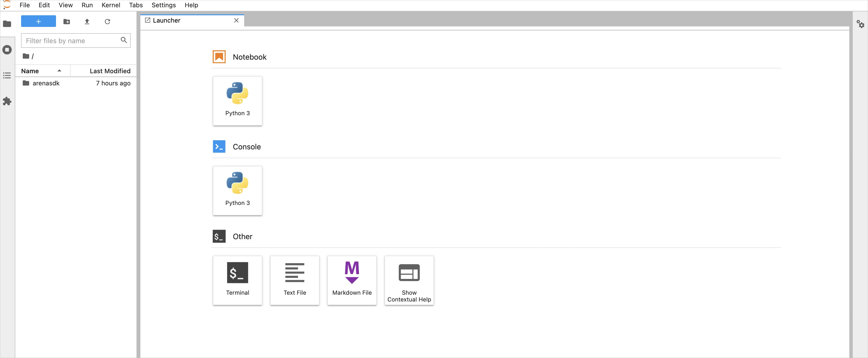Open a new Terminal

(x=237, y=280)
